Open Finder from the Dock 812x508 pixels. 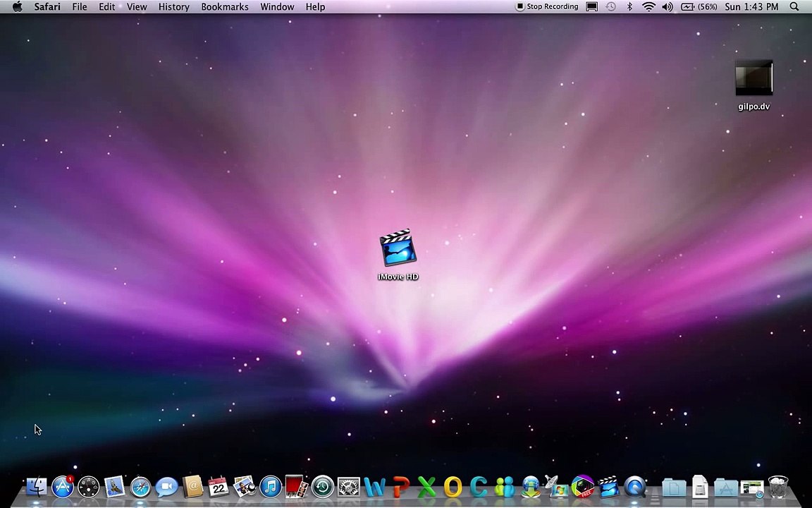[36, 488]
